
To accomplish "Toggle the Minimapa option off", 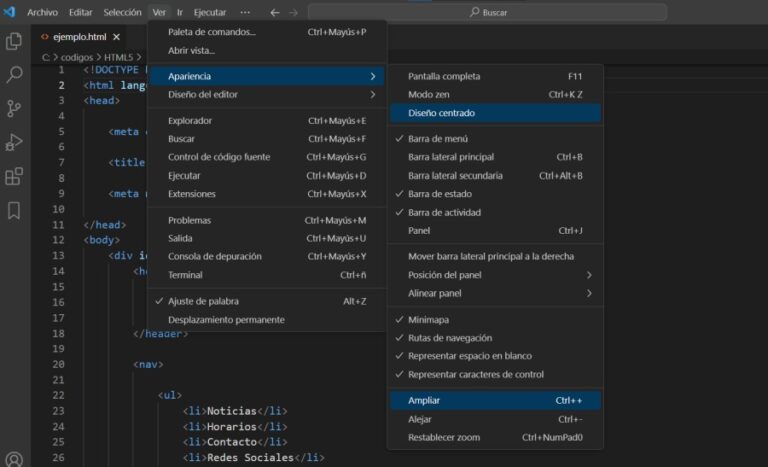I will (428, 320).
